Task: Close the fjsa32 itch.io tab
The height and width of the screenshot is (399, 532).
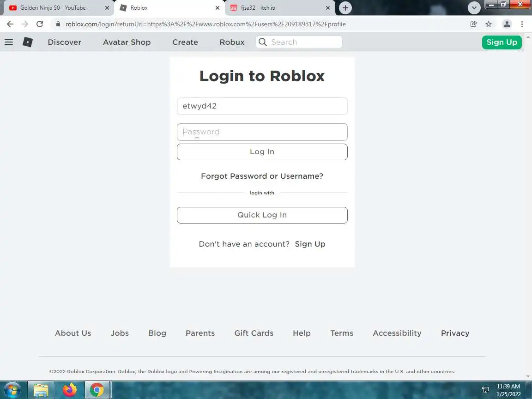Action: point(328,8)
